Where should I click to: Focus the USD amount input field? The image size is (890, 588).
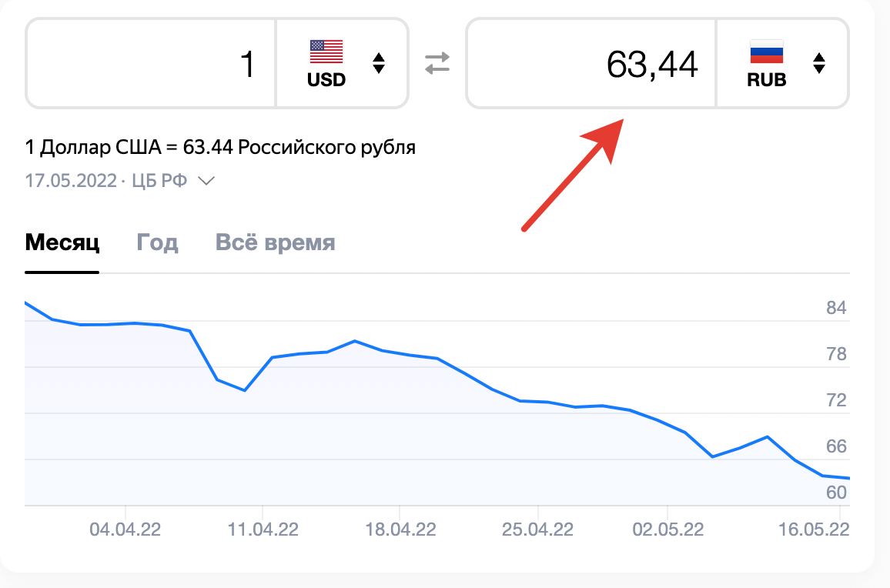[x=151, y=63]
